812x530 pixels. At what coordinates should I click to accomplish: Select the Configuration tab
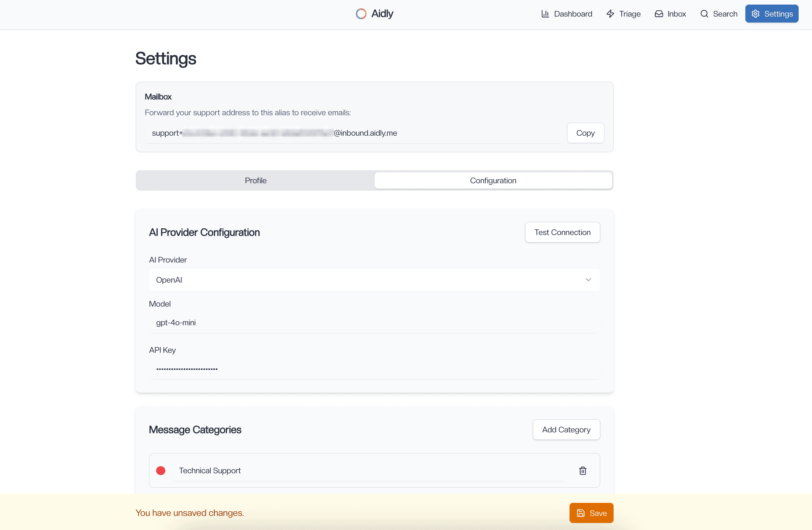(x=493, y=180)
